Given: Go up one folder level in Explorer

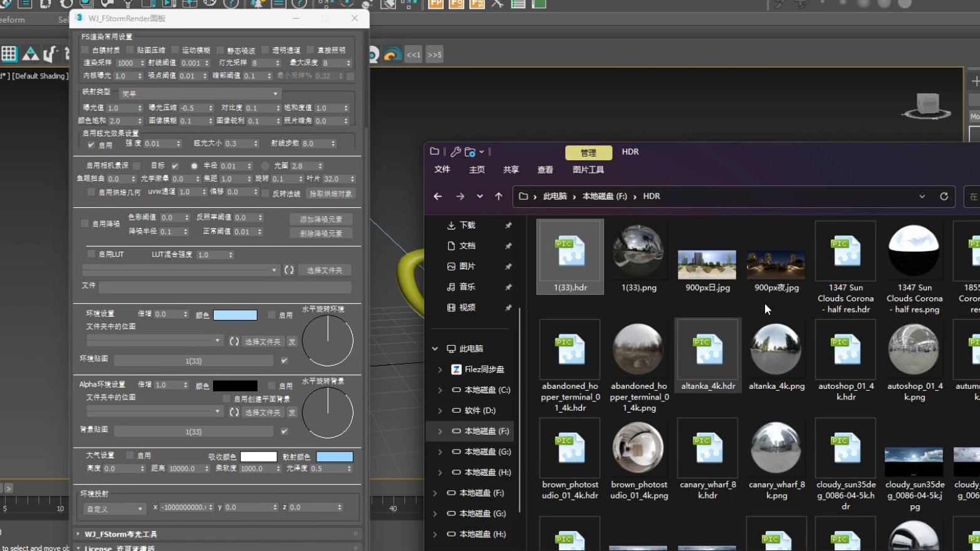Looking at the screenshot, I should point(499,196).
